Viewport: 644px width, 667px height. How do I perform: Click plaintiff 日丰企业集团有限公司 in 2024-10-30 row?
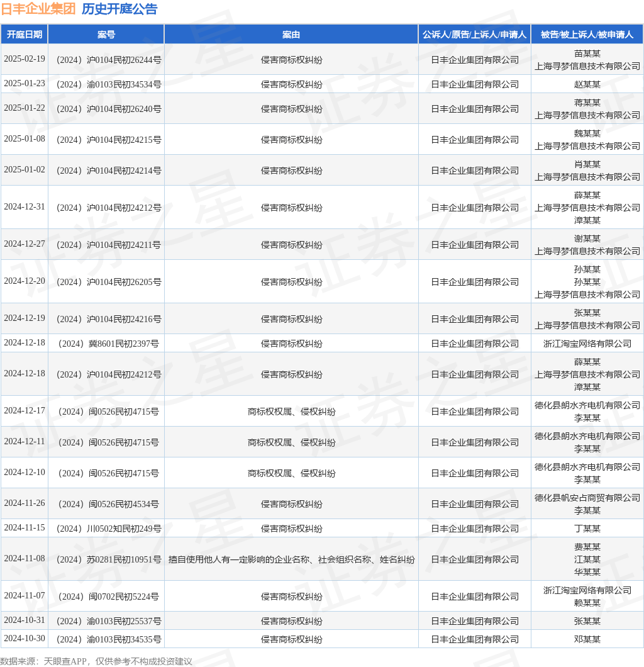[x=474, y=639]
